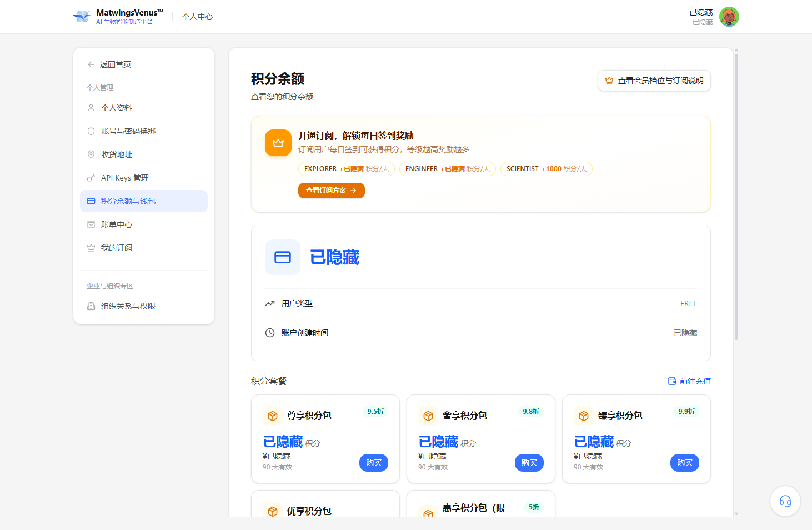Click the crown icon beside 我的订阅

(91, 248)
